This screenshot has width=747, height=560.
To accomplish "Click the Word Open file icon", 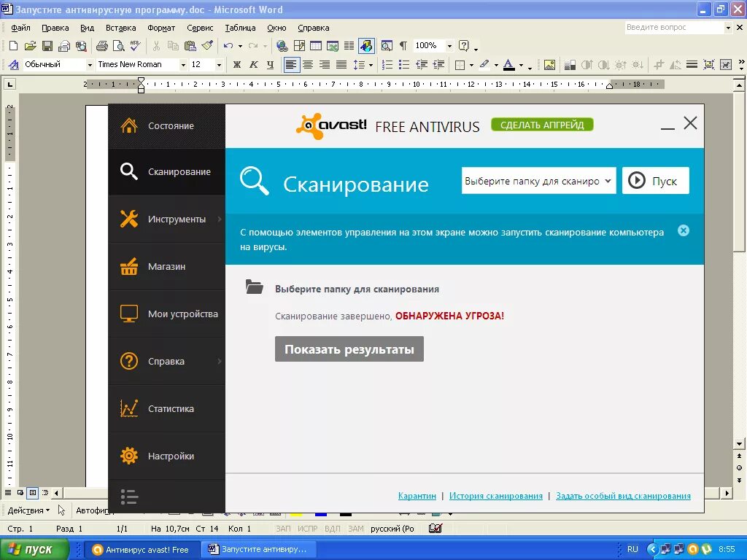I will point(30,46).
